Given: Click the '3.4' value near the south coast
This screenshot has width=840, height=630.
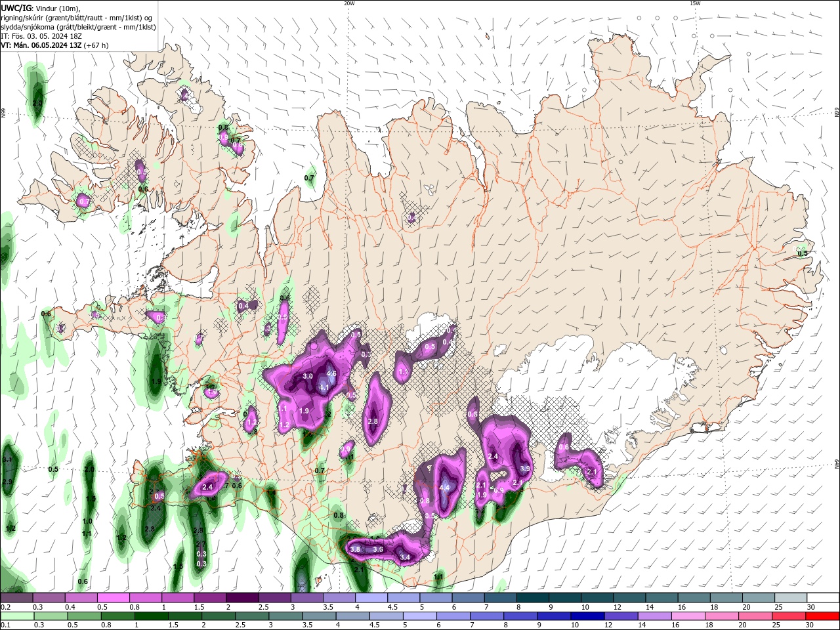Looking at the screenshot, I should tap(405, 557).
